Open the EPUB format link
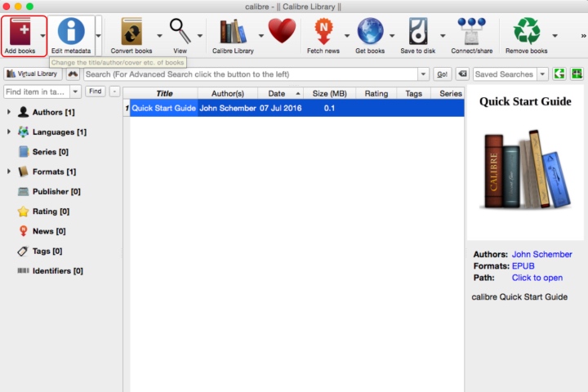 523,266
